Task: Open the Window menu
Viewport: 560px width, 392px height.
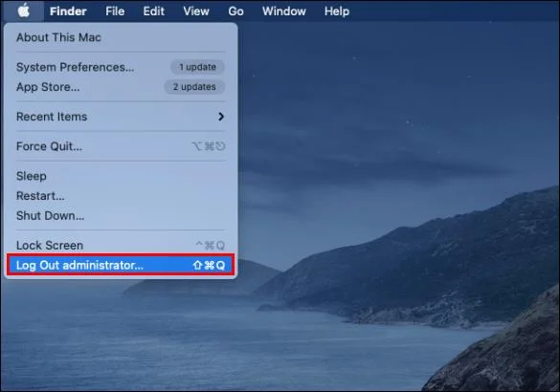Action: (284, 11)
